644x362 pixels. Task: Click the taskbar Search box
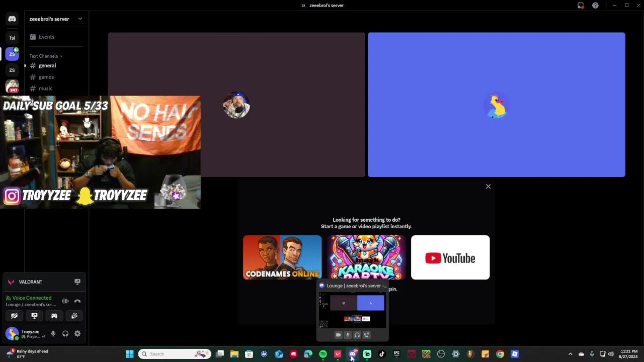pos(175,354)
